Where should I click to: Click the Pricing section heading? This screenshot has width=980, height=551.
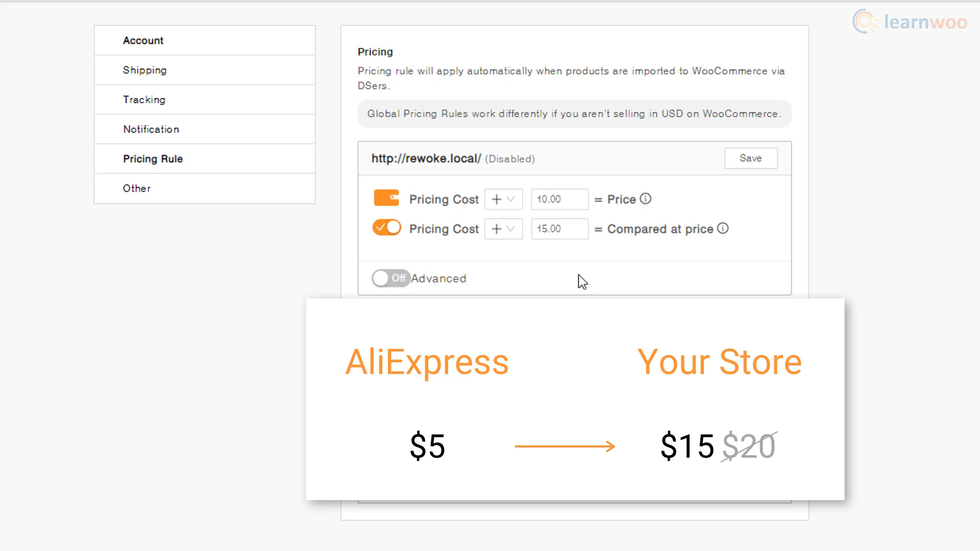(375, 52)
